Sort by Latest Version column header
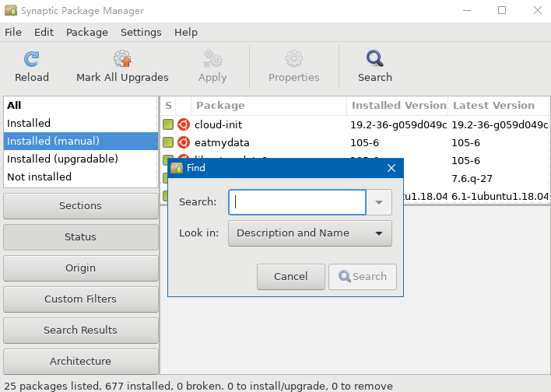The height and width of the screenshot is (392, 551). [x=498, y=106]
